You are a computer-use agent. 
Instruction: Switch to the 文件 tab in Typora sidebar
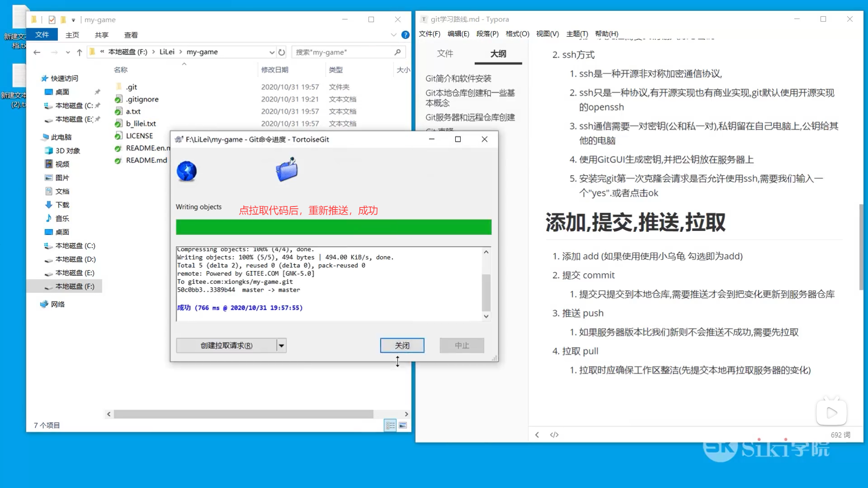pyautogui.click(x=445, y=53)
